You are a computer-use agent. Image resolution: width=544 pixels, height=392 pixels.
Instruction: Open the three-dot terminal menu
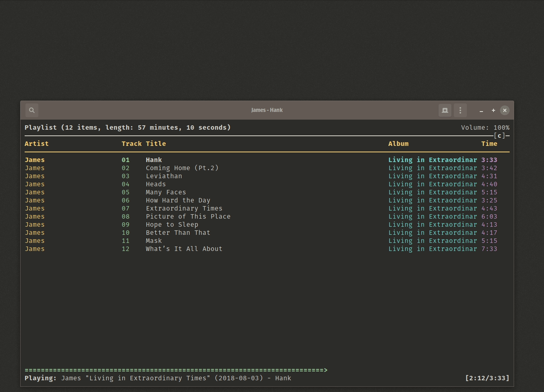(460, 110)
